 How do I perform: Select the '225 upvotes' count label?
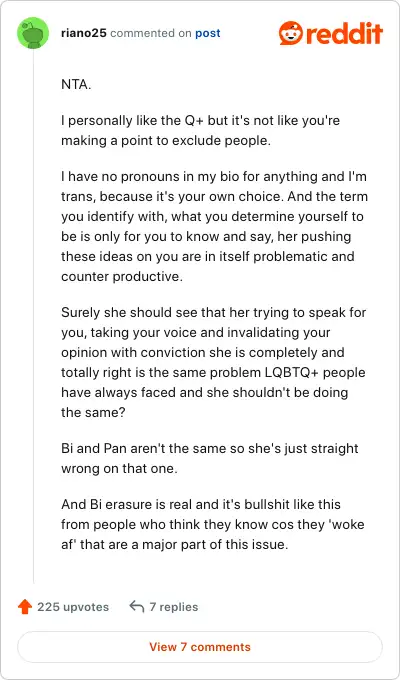click(73, 607)
